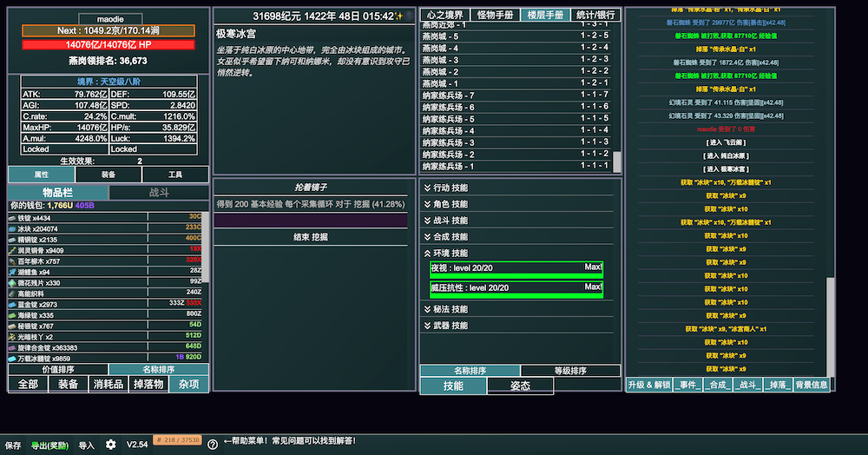This screenshot has height=455, width=868.
Task: Click the 蓝金锭 item icon
Action: [13, 304]
